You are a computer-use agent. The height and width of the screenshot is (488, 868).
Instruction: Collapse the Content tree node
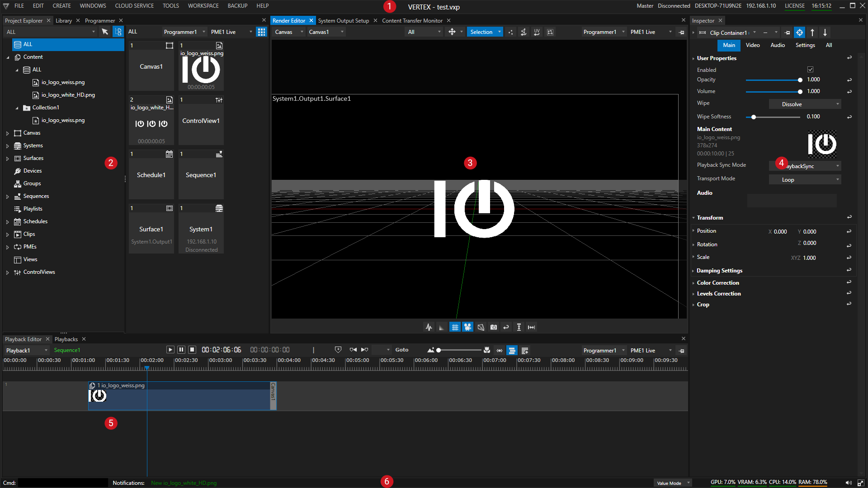click(8, 57)
